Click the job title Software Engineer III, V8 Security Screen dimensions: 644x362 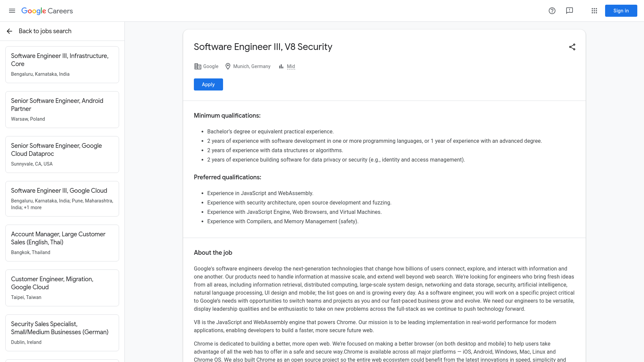coord(263,47)
